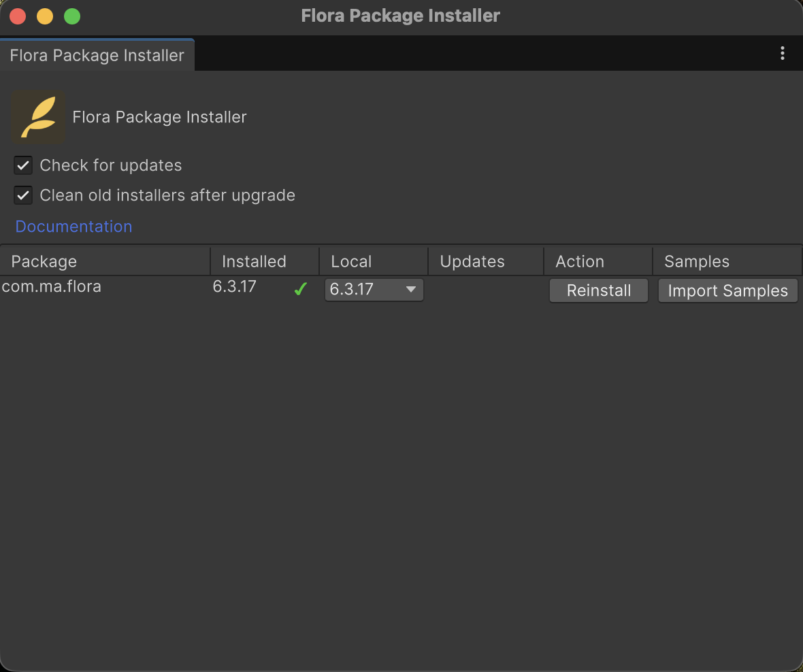The width and height of the screenshot is (803, 672).
Task: Click the Flora leaf logo icon
Action: (37, 116)
